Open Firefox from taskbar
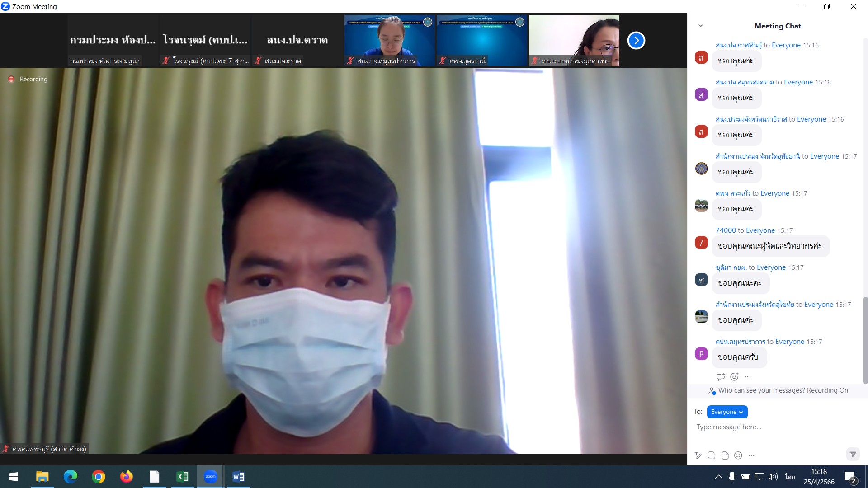Viewport: 868px width, 488px height. [126, 477]
